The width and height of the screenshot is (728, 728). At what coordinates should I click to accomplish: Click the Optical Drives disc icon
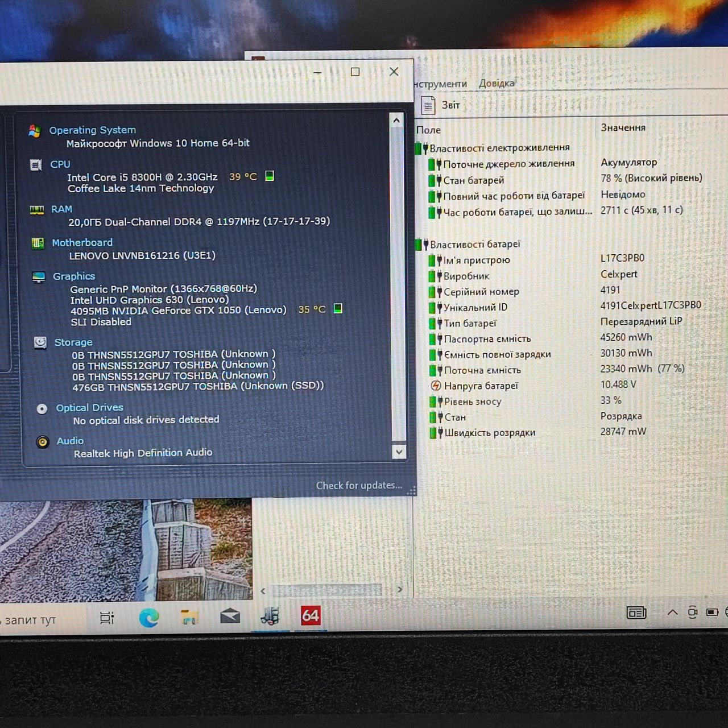[42, 408]
